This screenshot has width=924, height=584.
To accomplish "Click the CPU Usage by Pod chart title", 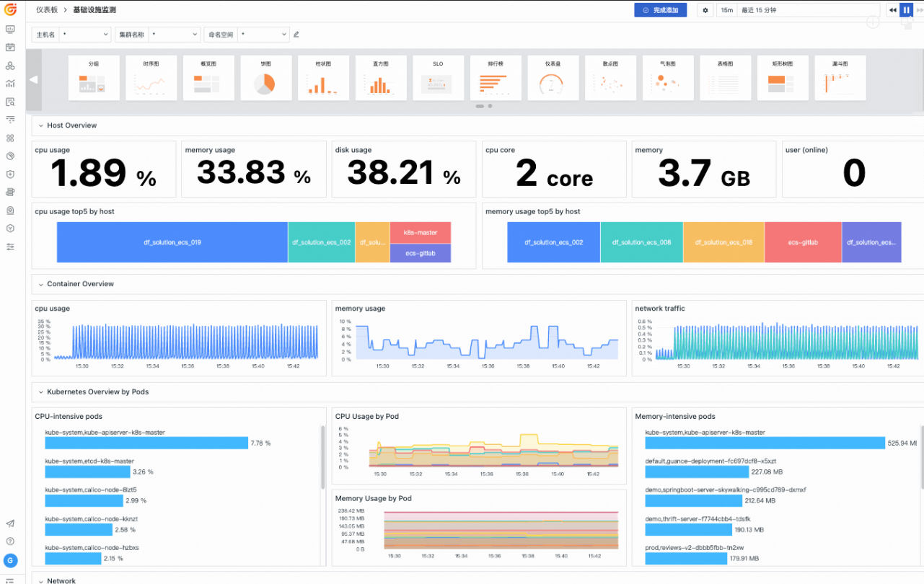I will [367, 417].
